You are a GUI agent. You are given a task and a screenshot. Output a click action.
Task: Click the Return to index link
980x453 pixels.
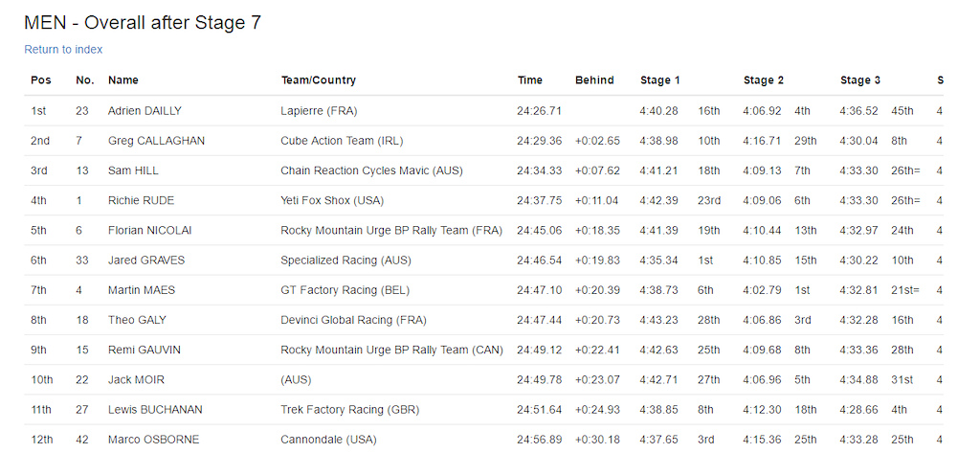[63, 50]
